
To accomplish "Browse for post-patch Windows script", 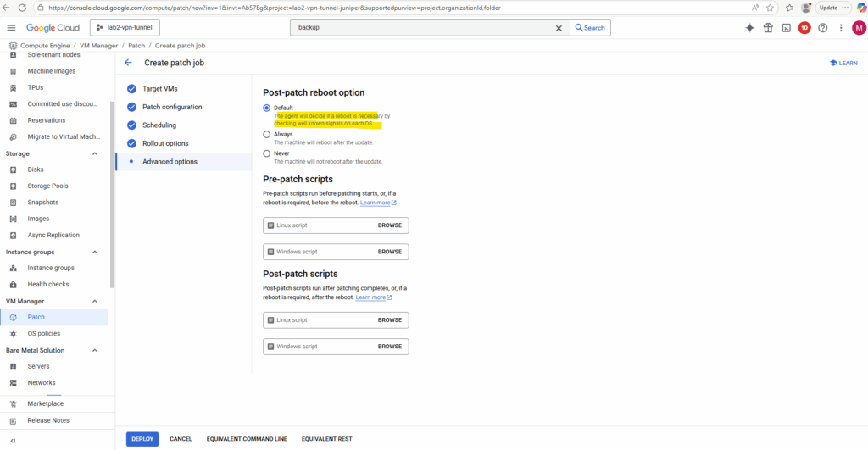I will [390, 347].
